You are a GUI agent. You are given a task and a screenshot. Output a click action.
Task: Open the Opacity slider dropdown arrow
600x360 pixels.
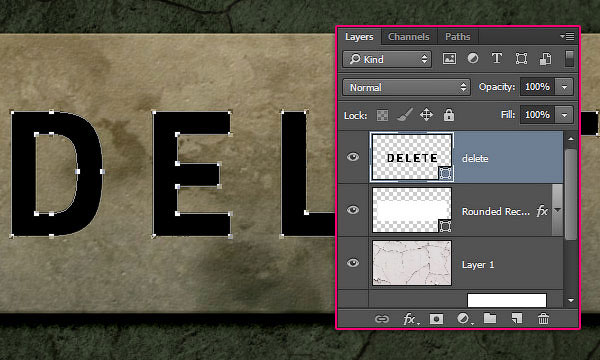[x=564, y=87]
